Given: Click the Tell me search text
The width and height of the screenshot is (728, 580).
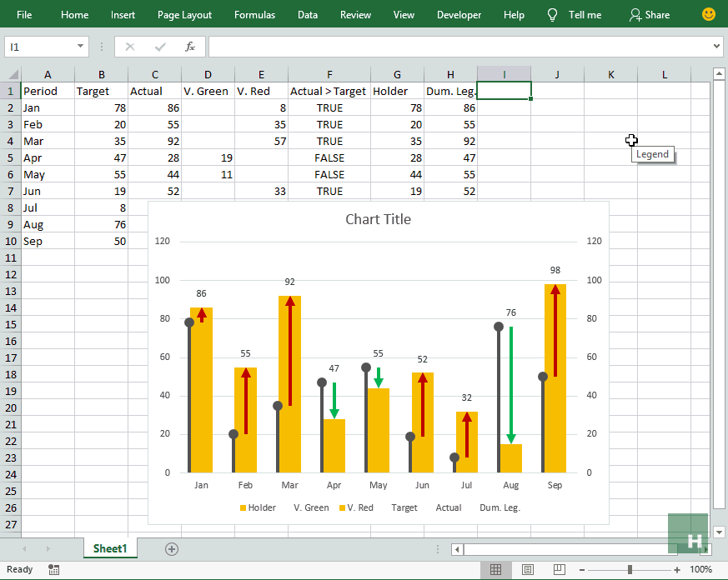Looking at the screenshot, I should pyautogui.click(x=585, y=15).
